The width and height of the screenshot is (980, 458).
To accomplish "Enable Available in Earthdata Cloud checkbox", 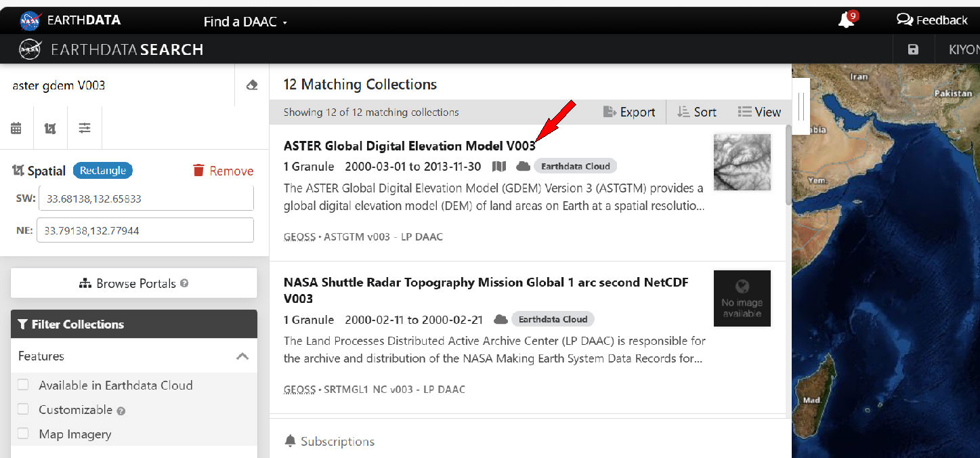I will [24, 386].
